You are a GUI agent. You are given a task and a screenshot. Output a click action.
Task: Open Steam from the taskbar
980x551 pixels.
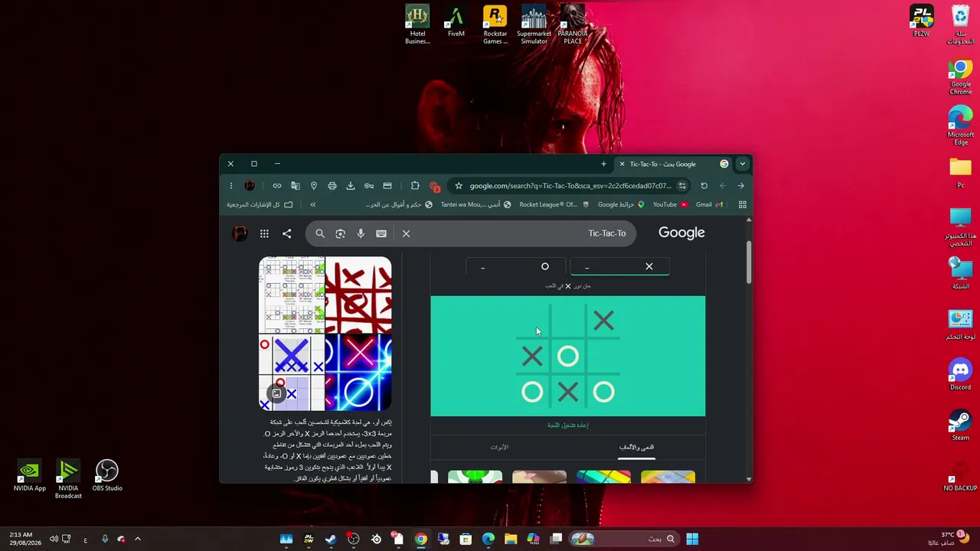point(331,539)
